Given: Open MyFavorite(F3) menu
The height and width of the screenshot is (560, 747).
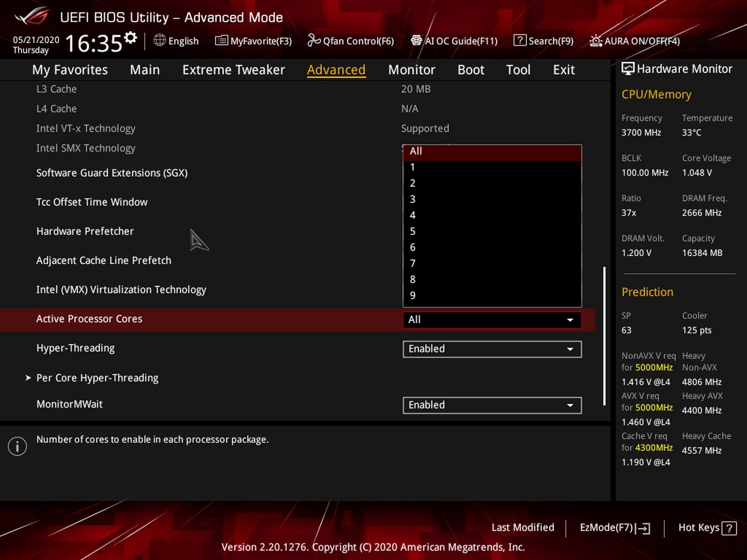Looking at the screenshot, I should click(254, 40).
